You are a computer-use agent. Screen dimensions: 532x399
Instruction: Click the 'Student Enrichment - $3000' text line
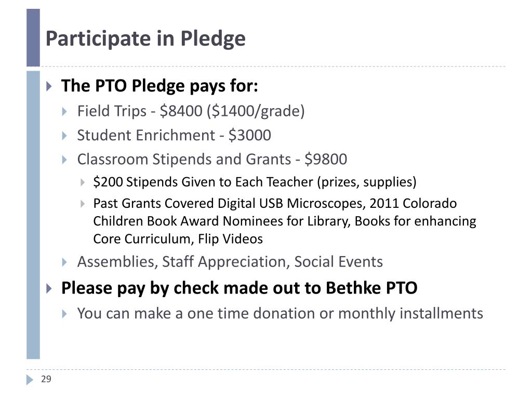coord(174,136)
